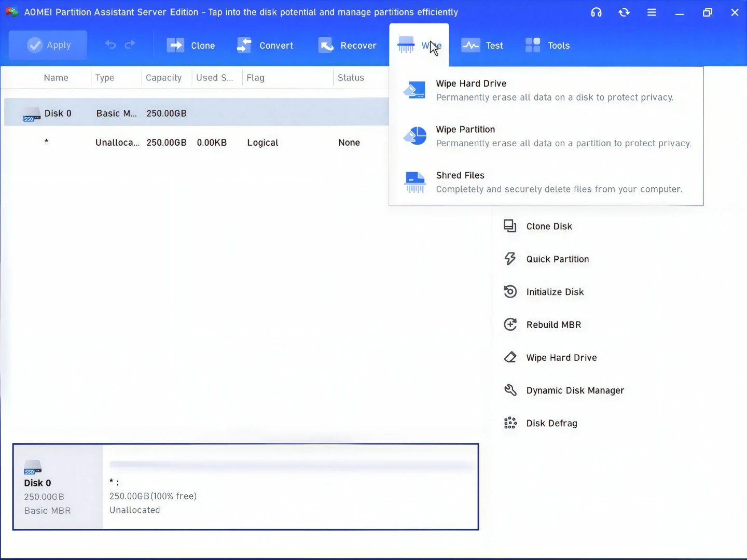Choose Wipe Hard Drive from dropdown menu
The height and width of the screenshot is (560, 747).
(x=546, y=91)
